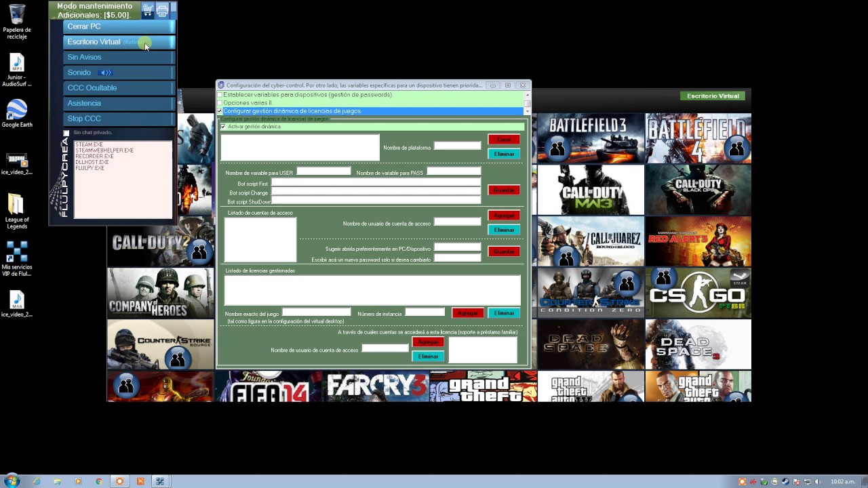This screenshot has width=868, height=488.
Task: Open Mis servicios VIP de Flulpy shortcut
Action: click(x=17, y=259)
